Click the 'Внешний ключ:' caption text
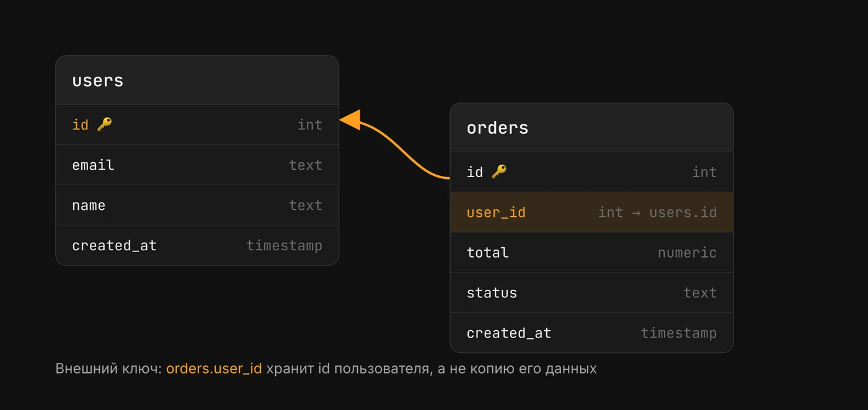 pyautogui.click(x=108, y=369)
